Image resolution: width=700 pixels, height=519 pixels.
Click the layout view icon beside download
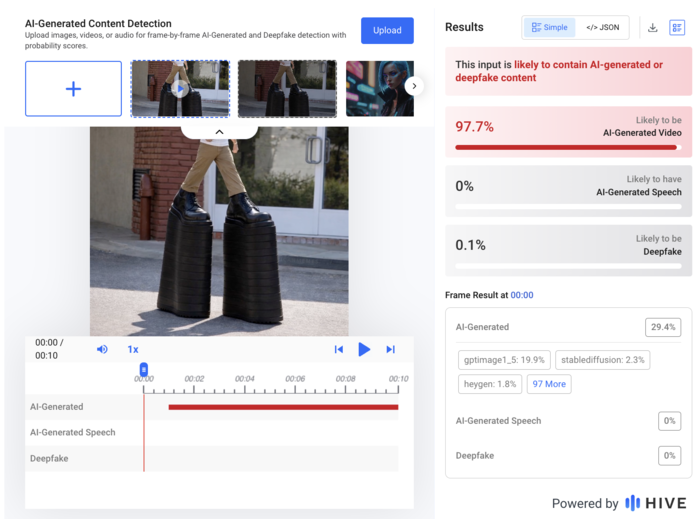click(677, 28)
